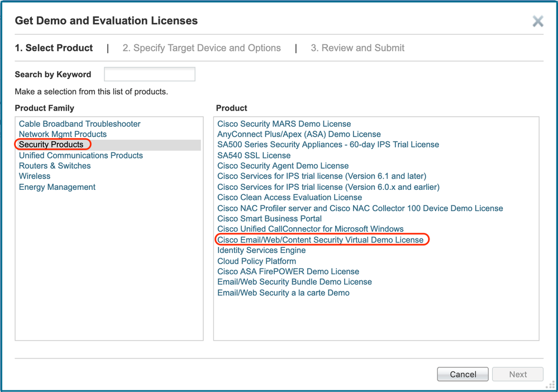Select step 1 Select Product tab
Viewport: 558px width, 392px height.
click(54, 48)
